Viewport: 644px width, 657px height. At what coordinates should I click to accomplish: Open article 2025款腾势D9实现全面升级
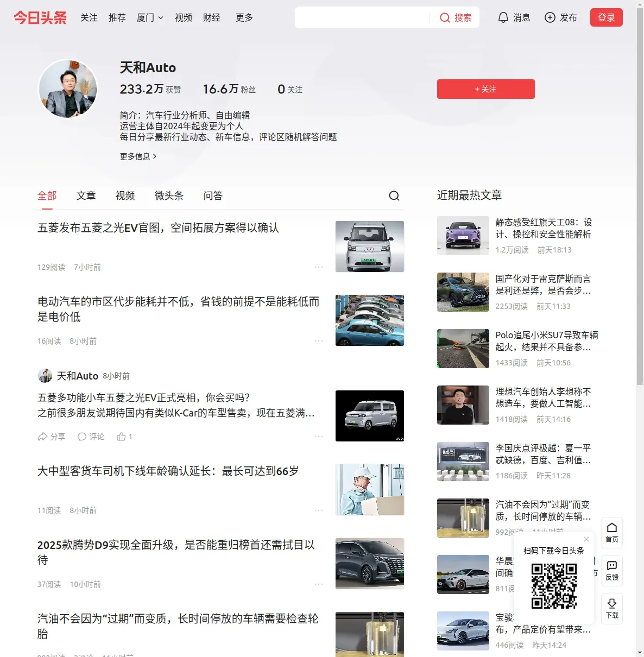(176, 553)
